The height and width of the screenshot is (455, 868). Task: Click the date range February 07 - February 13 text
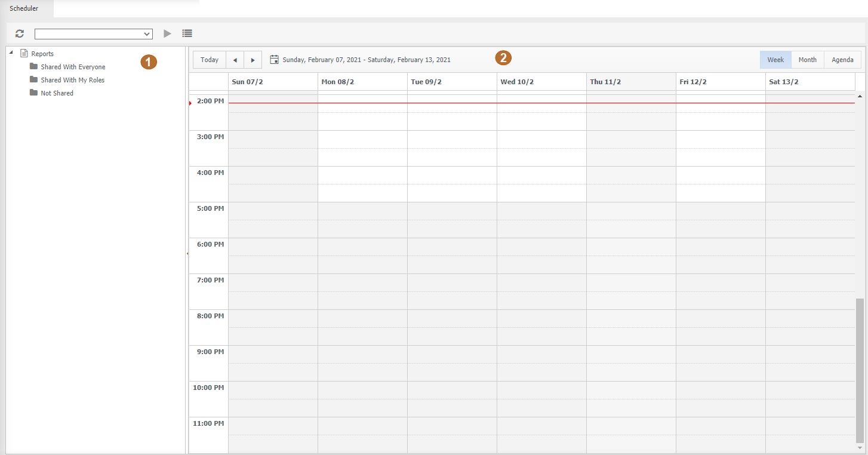[x=367, y=60]
